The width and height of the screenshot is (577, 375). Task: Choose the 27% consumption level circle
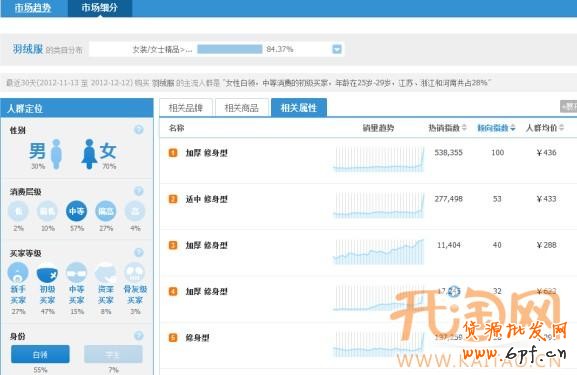coord(106,211)
